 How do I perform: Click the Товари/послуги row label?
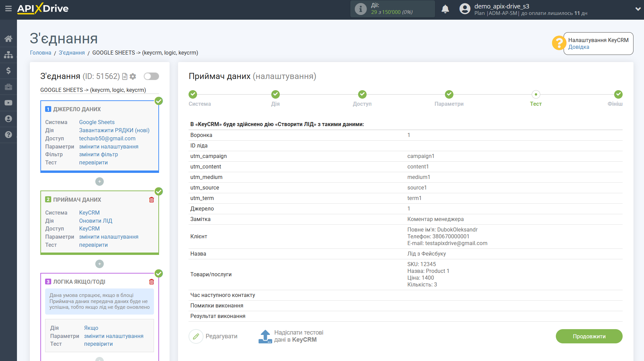(x=211, y=274)
